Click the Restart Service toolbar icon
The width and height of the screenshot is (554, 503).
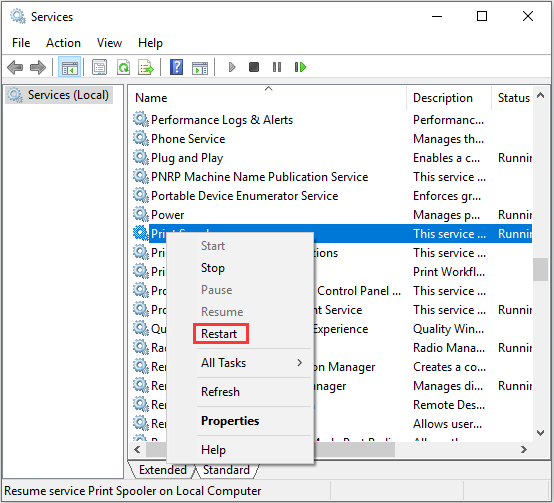(300, 67)
